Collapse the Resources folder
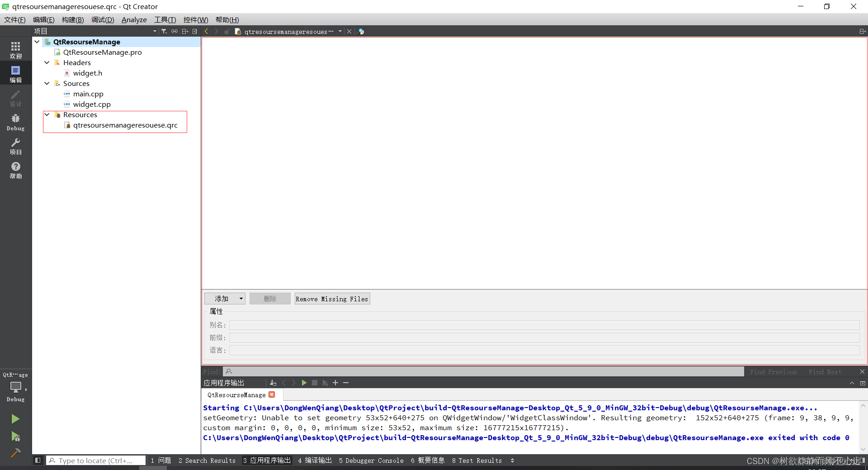 (47, 114)
